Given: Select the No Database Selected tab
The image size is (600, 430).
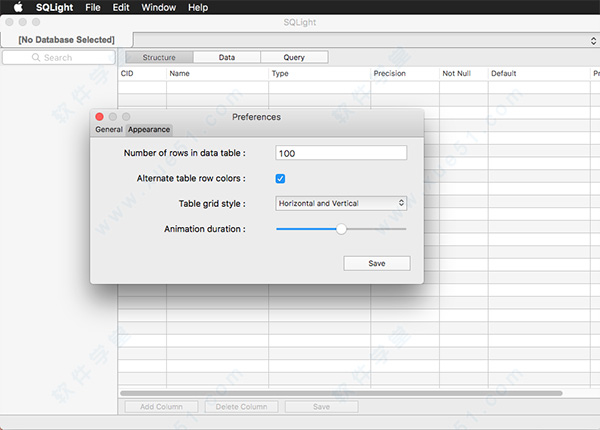Looking at the screenshot, I should (x=67, y=40).
